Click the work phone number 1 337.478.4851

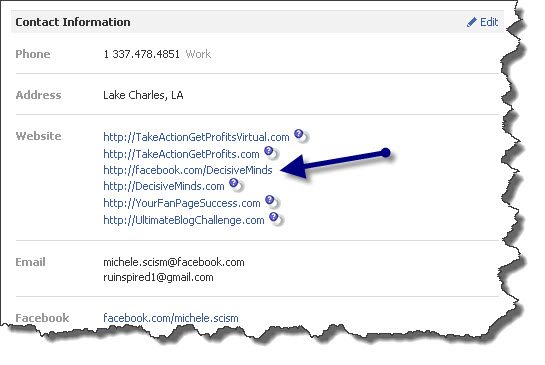[141, 54]
